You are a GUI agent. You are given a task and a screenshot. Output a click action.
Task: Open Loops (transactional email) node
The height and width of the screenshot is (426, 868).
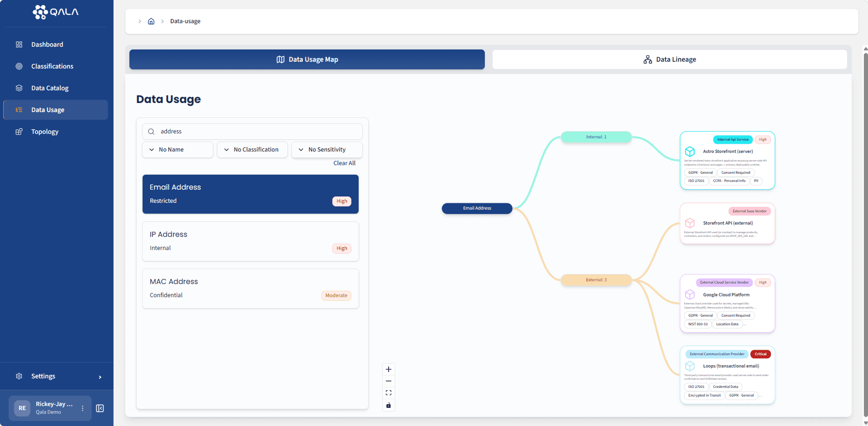[x=727, y=375]
